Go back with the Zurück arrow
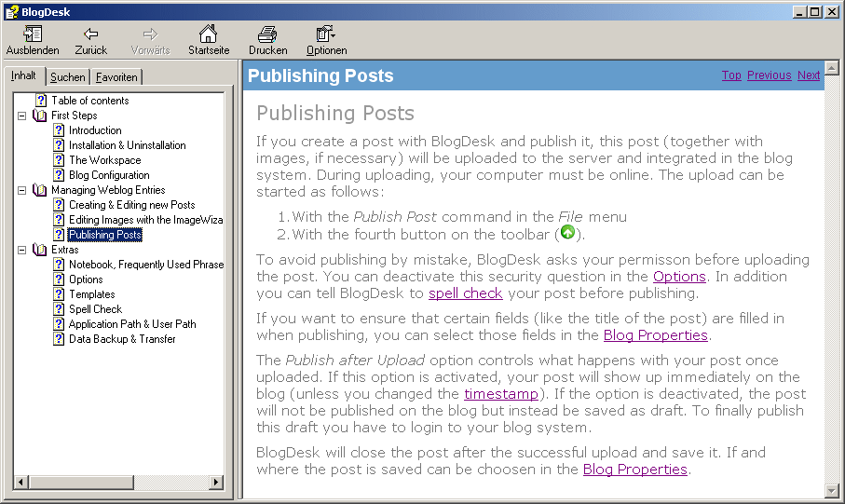 [90, 34]
